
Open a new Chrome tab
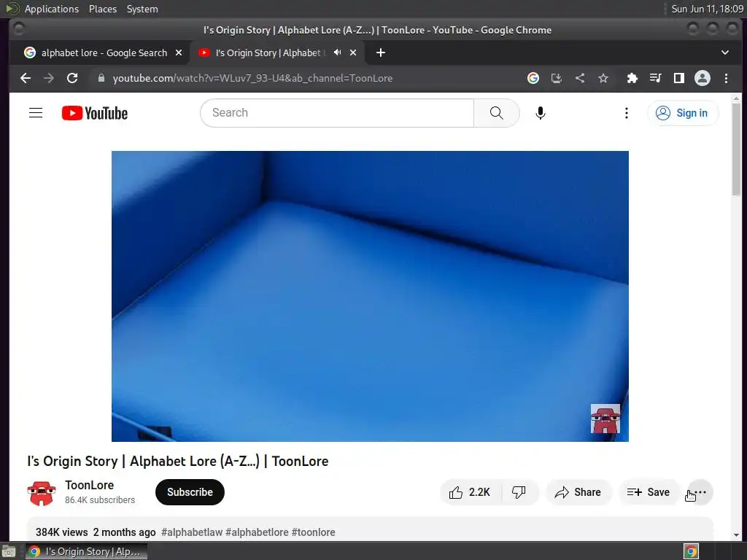tap(381, 52)
